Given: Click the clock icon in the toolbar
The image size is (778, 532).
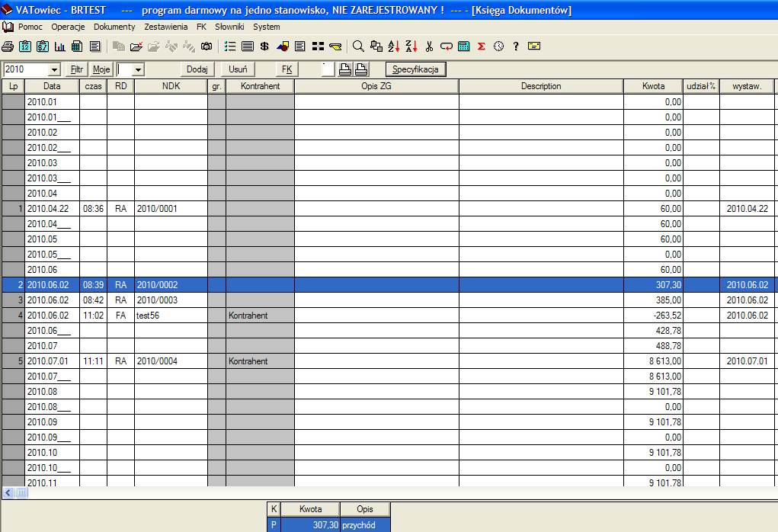Looking at the screenshot, I should [498, 46].
